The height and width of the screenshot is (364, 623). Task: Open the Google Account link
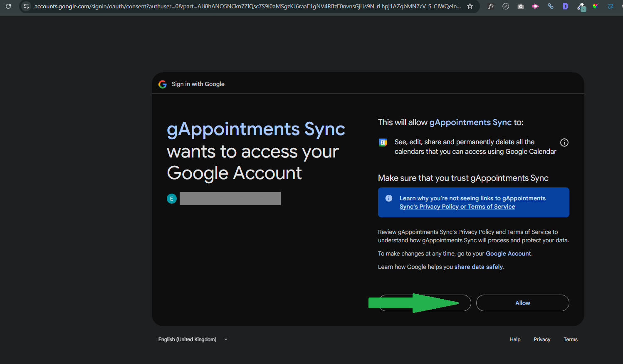pyautogui.click(x=508, y=253)
